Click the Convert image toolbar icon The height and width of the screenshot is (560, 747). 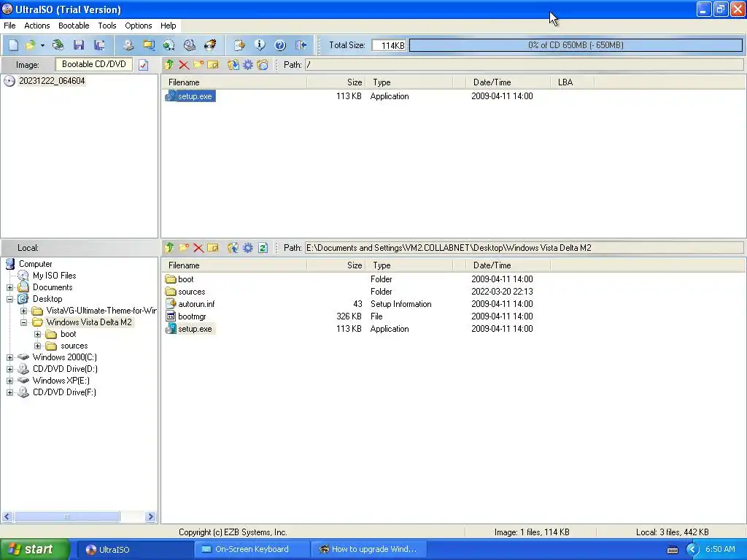(169, 45)
